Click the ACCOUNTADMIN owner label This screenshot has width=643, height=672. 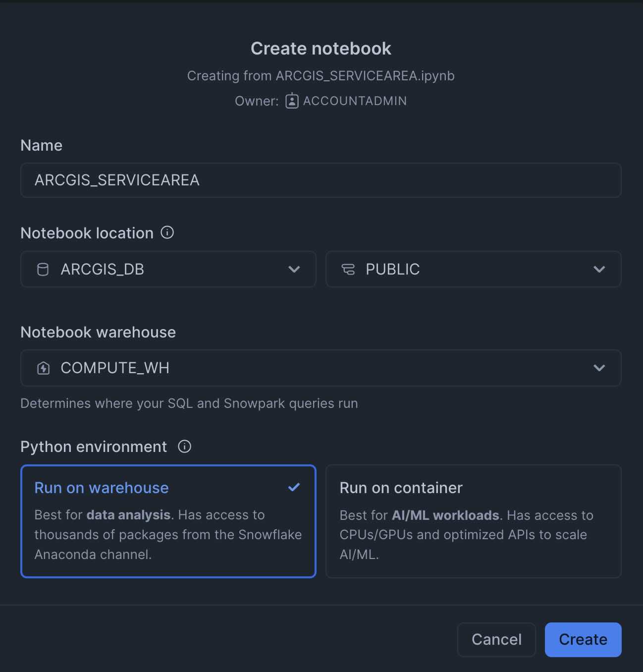click(355, 101)
